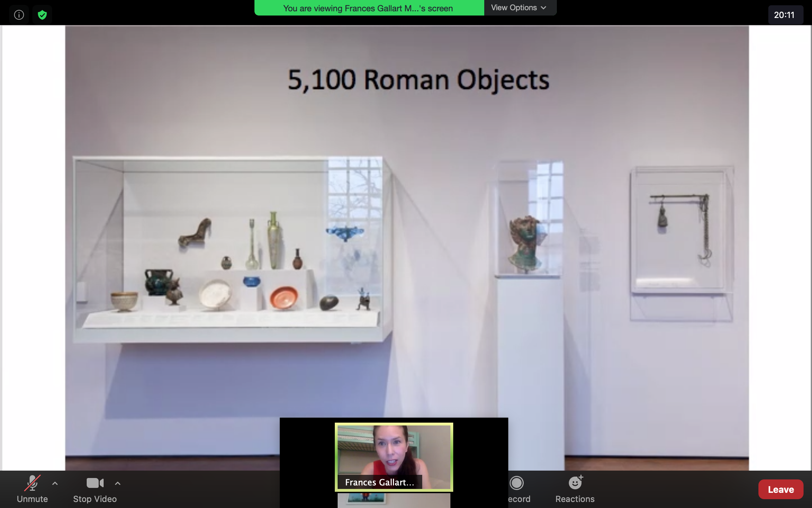Toggle Unmute audio label
Image resolution: width=812 pixels, height=508 pixels.
[32, 499]
